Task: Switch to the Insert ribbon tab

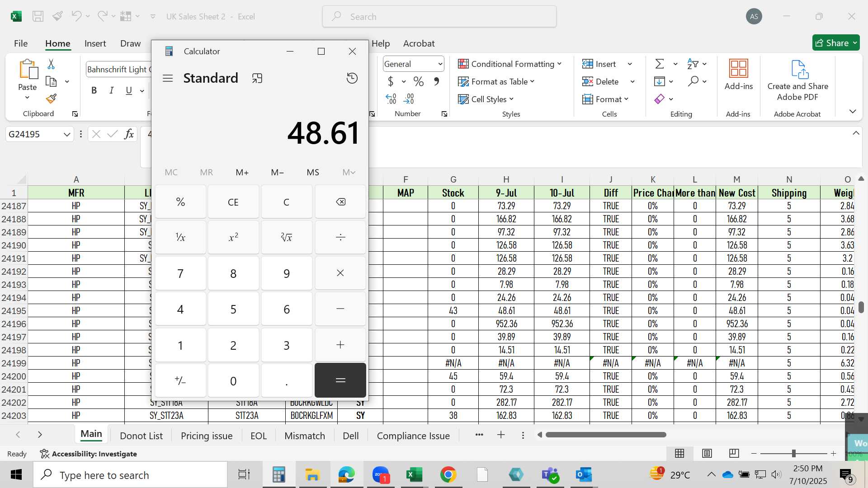Action: (x=95, y=43)
